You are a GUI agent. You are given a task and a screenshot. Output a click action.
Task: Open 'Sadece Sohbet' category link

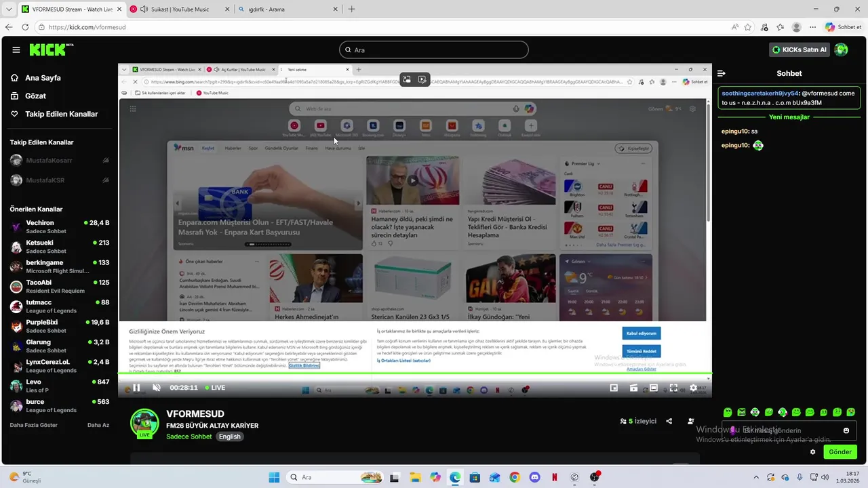click(189, 436)
